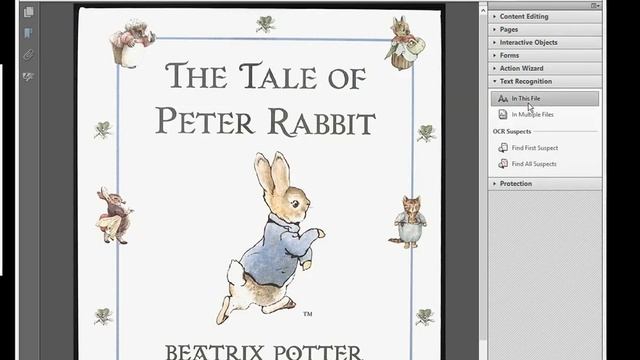Click the title text "The Tale of Peter Rabbit"
Screen dimensions: 640x360
[265, 98]
